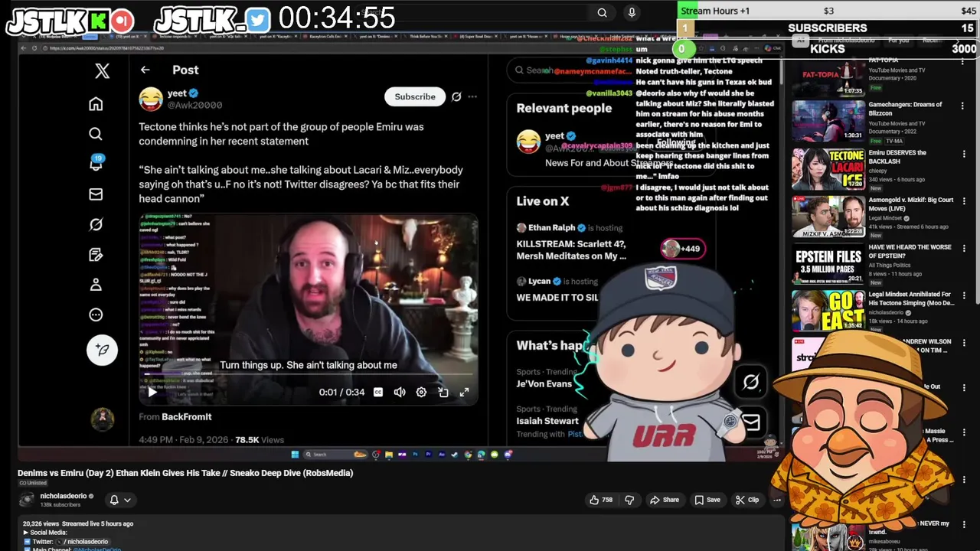Open nicholasdeorio channel avatar
This screenshot has height=551, width=980.
(x=27, y=500)
